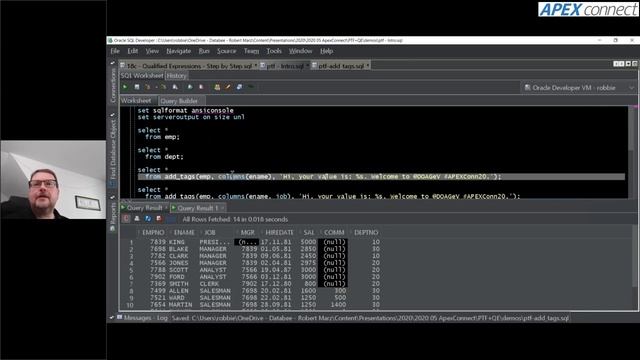
Task: Run the statement with the green play icon
Action: 125,87
